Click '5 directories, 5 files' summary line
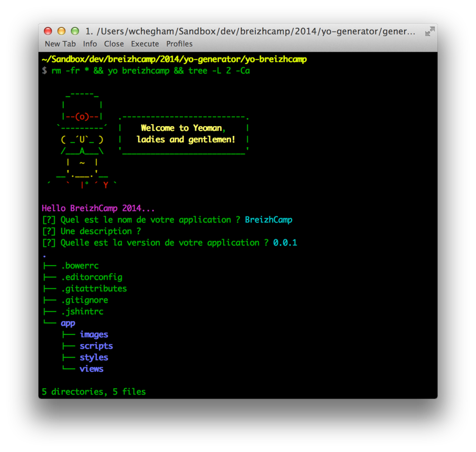The height and width of the screenshot is (452, 476). tap(94, 392)
